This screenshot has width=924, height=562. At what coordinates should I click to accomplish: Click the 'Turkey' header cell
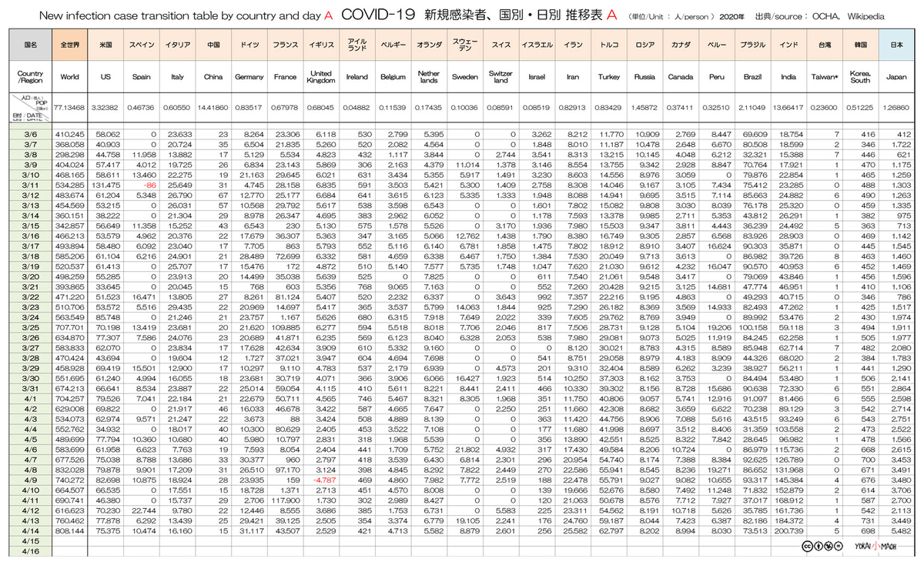click(608, 78)
